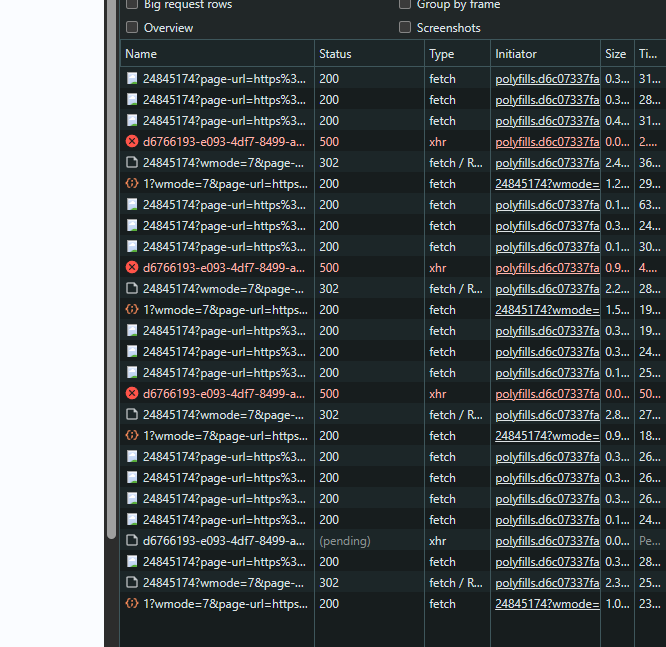Screen dimensions: 666x647
Task: Click the first red error icon for d6766193
Action: [132, 141]
